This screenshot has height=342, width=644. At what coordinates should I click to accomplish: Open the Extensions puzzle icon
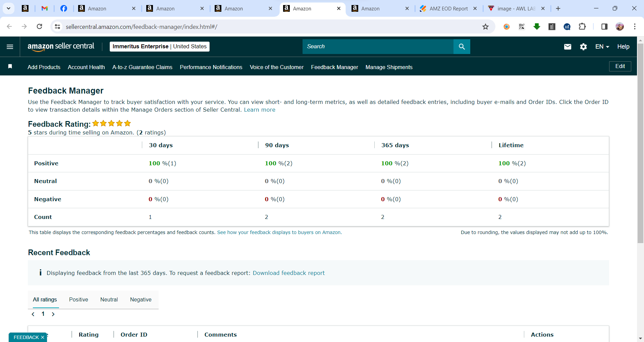tap(582, 26)
